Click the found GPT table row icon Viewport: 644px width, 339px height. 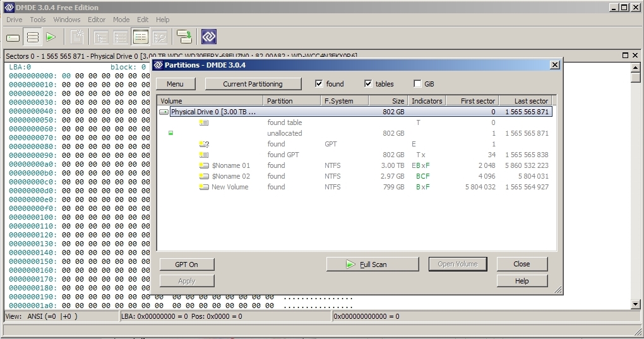pyautogui.click(x=204, y=155)
